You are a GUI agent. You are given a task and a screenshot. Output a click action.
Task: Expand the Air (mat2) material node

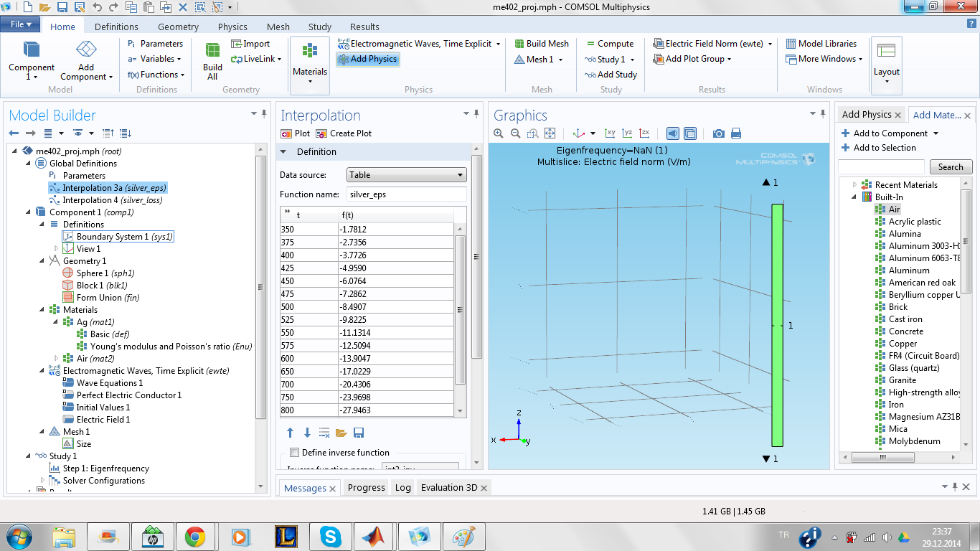click(57, 359)
